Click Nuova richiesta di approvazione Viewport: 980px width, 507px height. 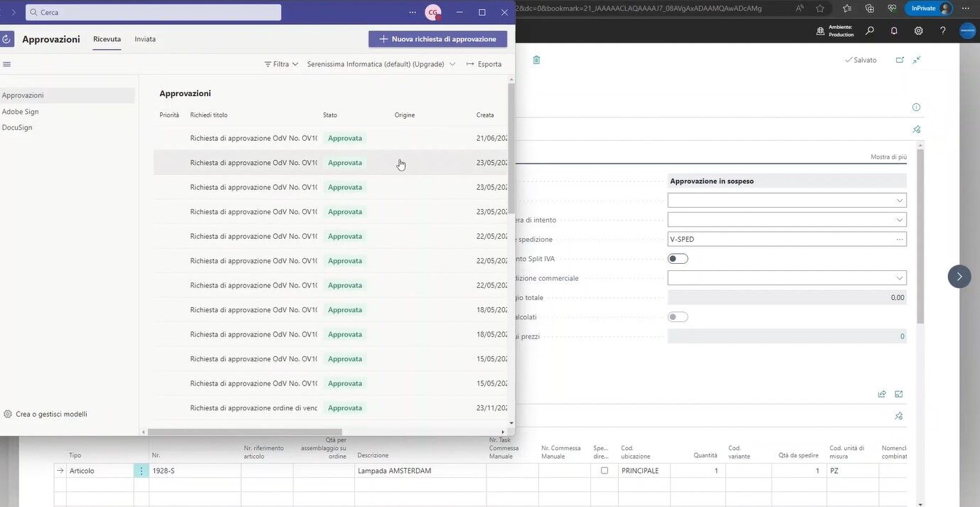pos(437,39)
